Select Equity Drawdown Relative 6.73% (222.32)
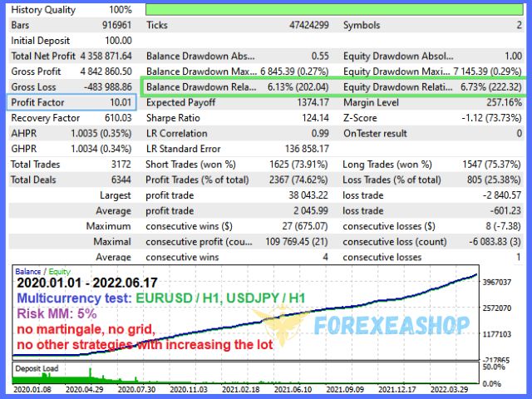This screenshot has width=532, height=399. (491, 86)
